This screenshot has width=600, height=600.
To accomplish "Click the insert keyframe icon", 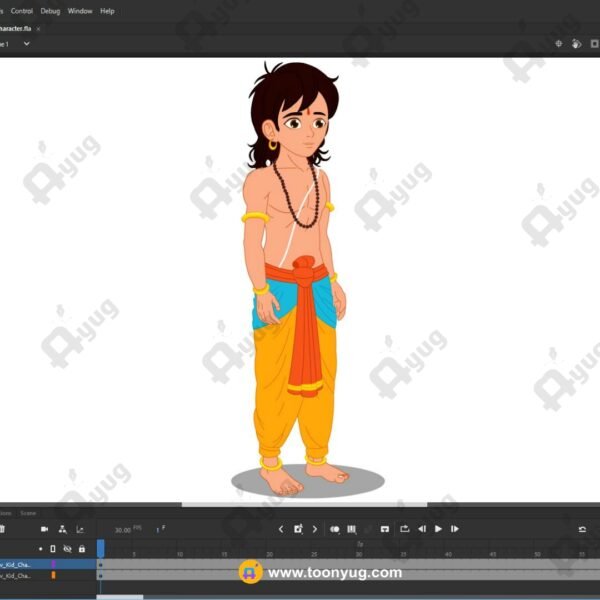I will tap(298, 529).
